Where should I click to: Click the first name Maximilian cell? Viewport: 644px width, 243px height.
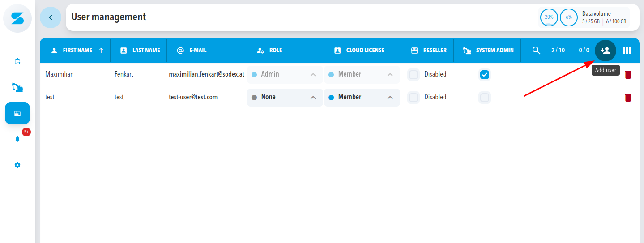[60, 74]
